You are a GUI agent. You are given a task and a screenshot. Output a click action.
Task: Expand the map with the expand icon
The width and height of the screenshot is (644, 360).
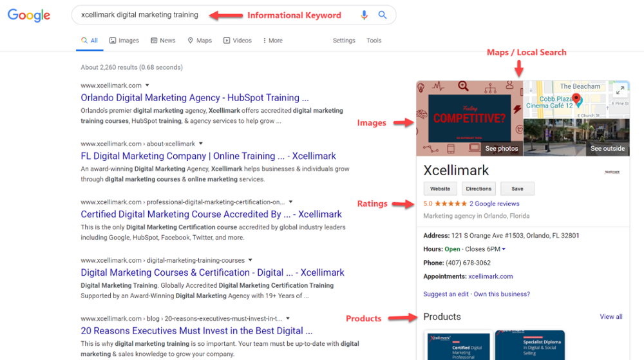620,90
